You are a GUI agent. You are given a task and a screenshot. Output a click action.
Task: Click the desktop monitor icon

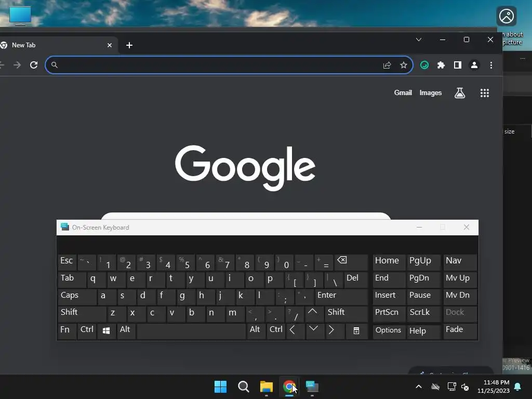(x=20, y=16)
